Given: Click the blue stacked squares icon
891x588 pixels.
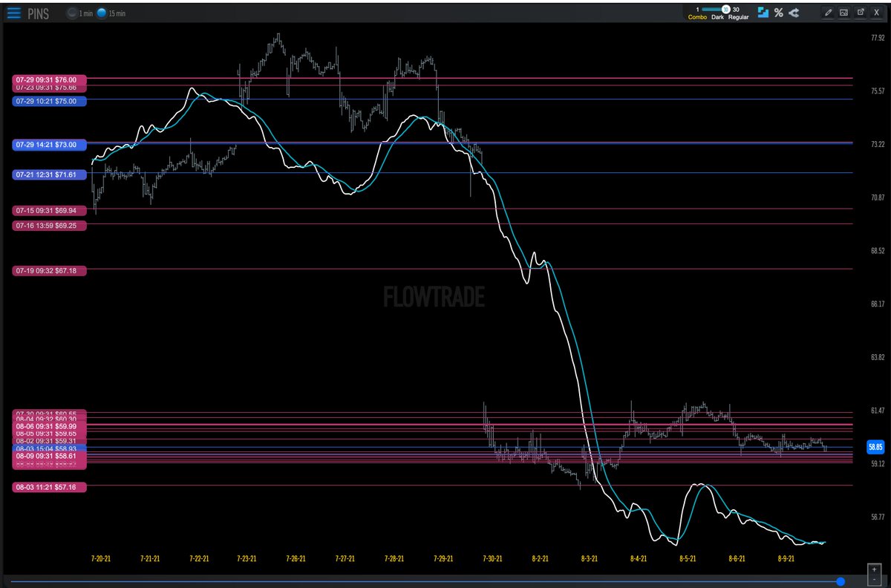Looking at the screenshot, I should 763,12.
